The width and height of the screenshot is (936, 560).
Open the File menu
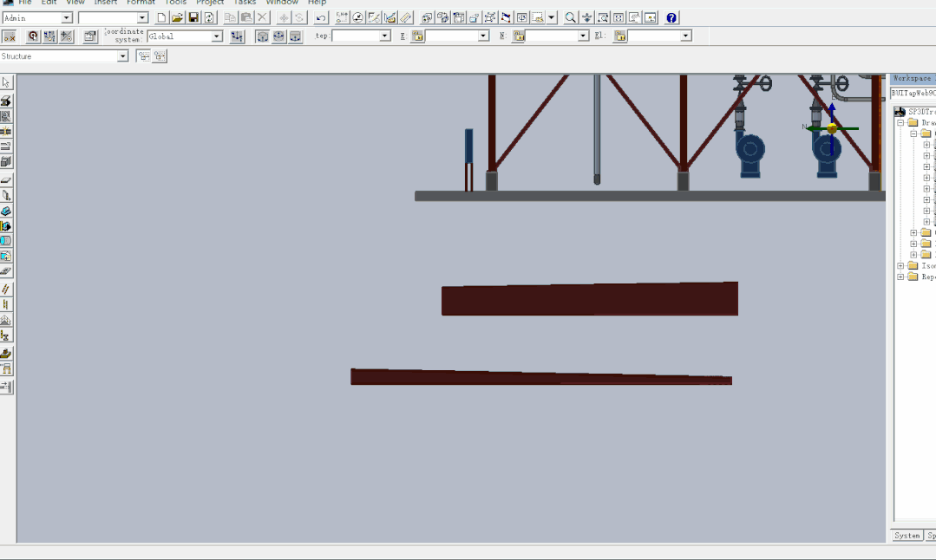tap(25, 3)
